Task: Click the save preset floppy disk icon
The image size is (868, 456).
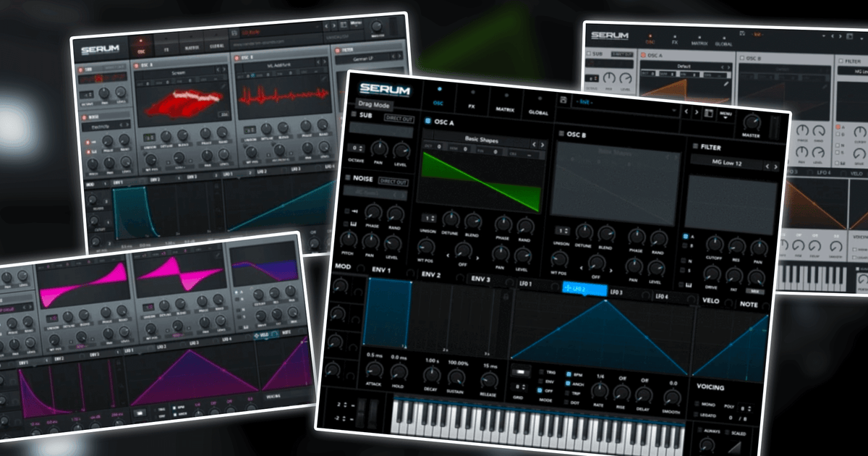Action: click(562, 99)
